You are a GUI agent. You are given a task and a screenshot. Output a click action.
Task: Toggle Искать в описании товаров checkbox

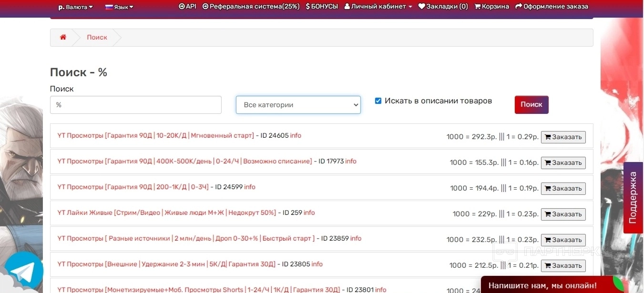[x=378, y=101]
